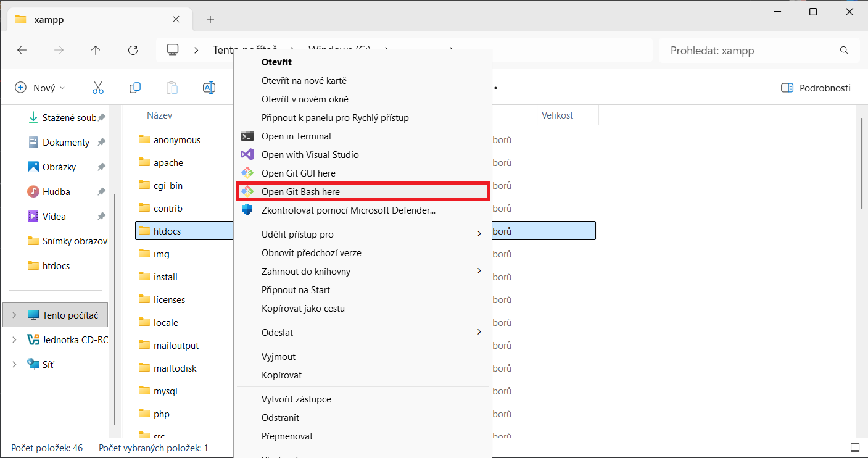
Task: Click the Videa icon in sidebar
Action: coord(33,216)
